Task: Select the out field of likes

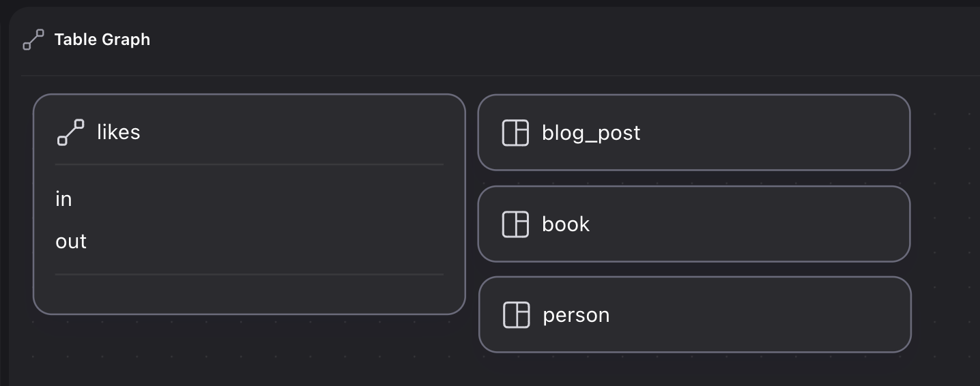Action: click(x=71, y=241)
